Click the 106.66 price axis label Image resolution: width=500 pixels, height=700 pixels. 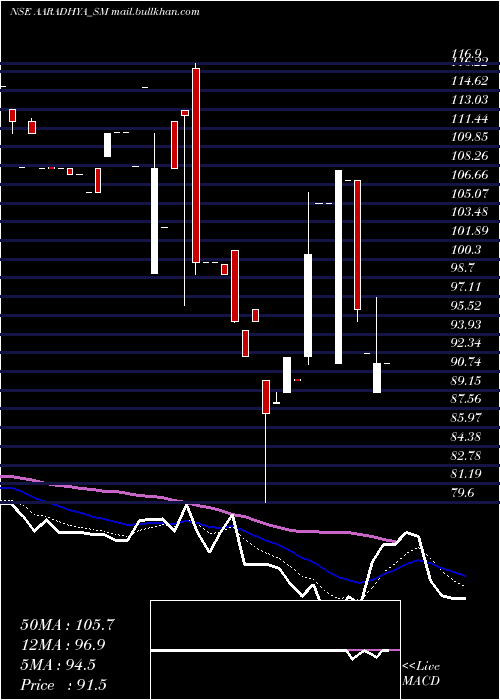click(469, 175)
